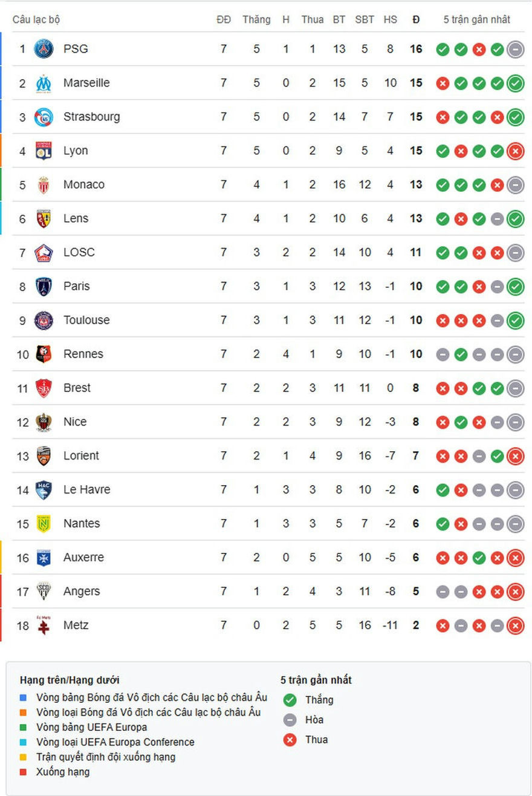Click the Metz club logo
Screen dimensions: 532x796
(44, 625)
